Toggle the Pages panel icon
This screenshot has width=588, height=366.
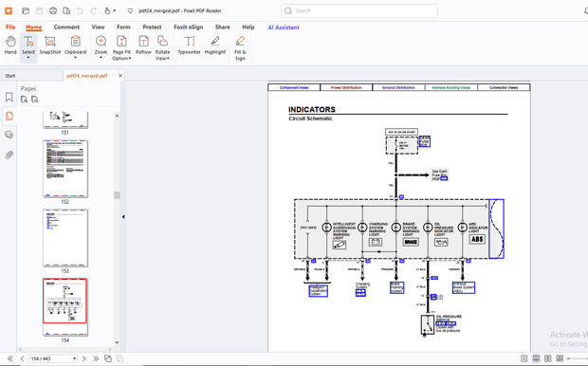point(9,117)
